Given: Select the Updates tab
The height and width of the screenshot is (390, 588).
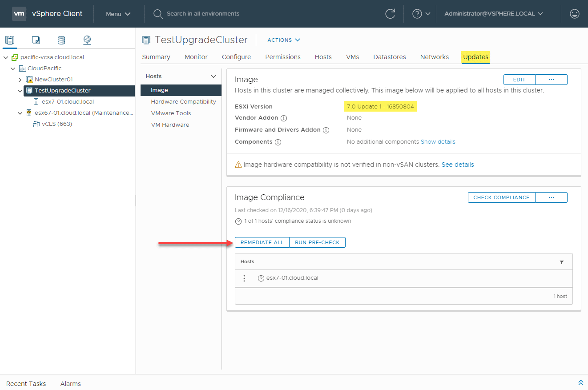Looking at the screenshot, I should tap(475, 57).
